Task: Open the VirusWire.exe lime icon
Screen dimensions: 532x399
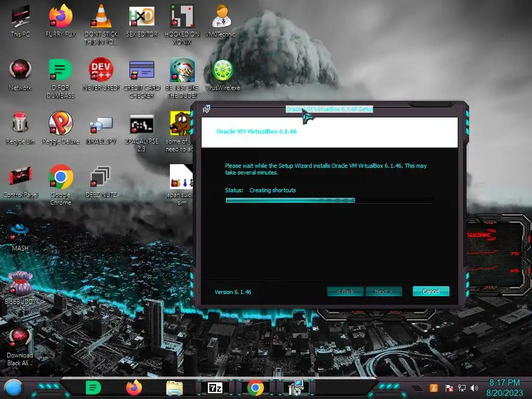Action: click(222, 75)
